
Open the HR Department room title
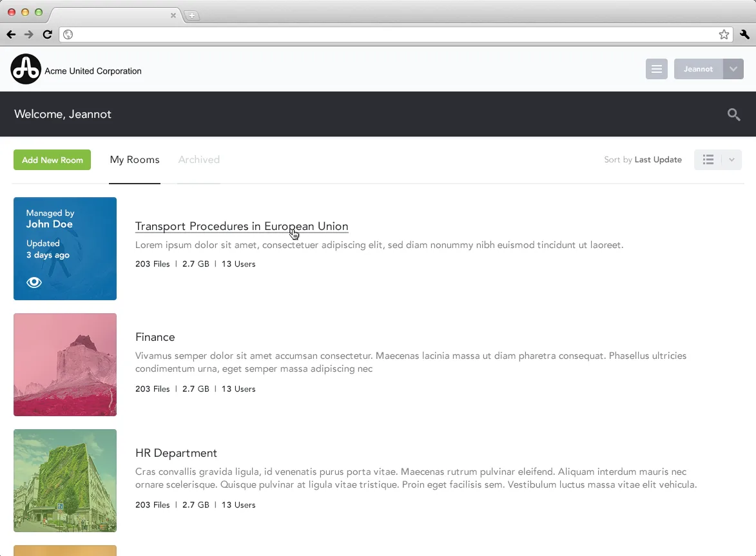tap(176, 453)
